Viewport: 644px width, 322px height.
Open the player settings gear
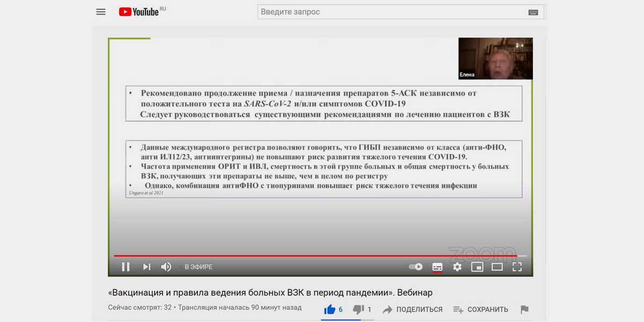pos(457,267)
